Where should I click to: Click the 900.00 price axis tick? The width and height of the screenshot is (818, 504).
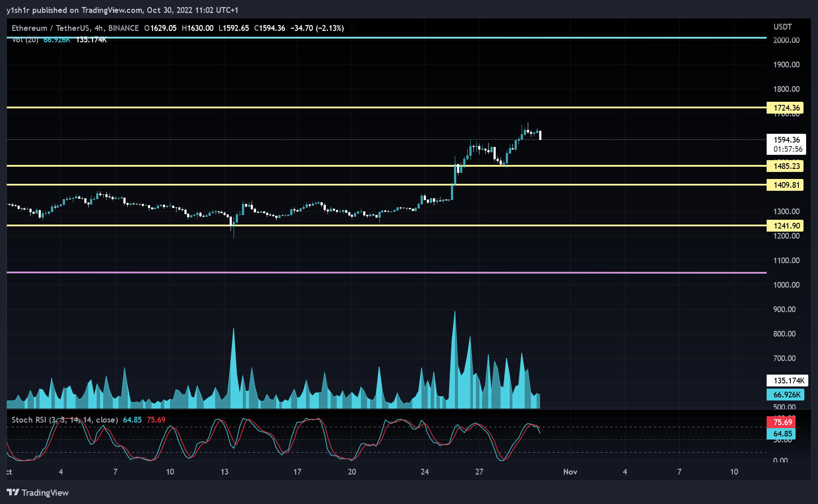coord(784,309)
